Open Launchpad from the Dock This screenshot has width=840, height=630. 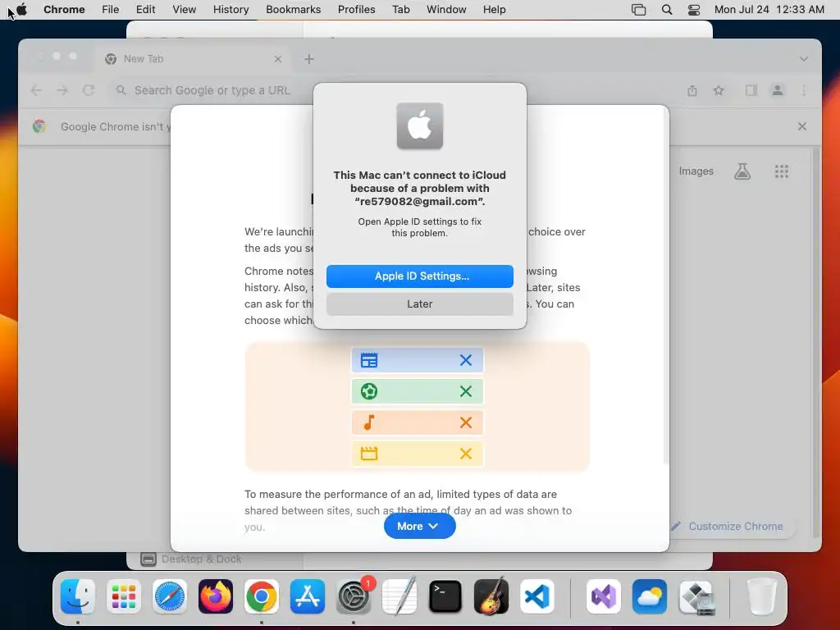coord(124,596)
